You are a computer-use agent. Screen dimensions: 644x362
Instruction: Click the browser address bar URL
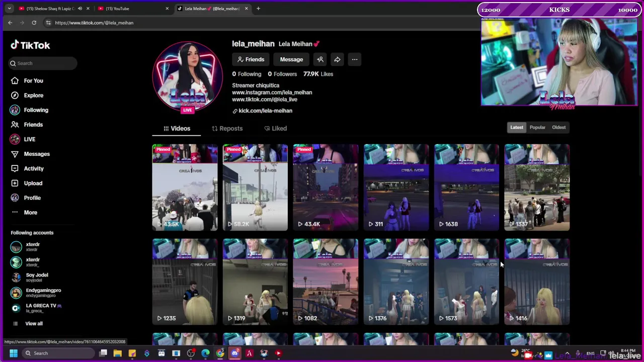(x=94, y=23)
